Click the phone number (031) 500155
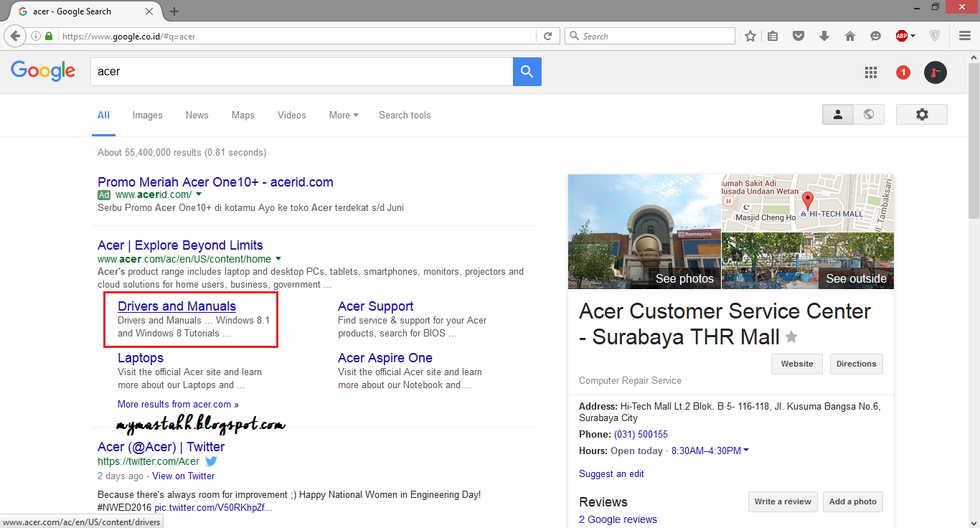Viewport: 980px width, 528px height. [x=641, y=434]
